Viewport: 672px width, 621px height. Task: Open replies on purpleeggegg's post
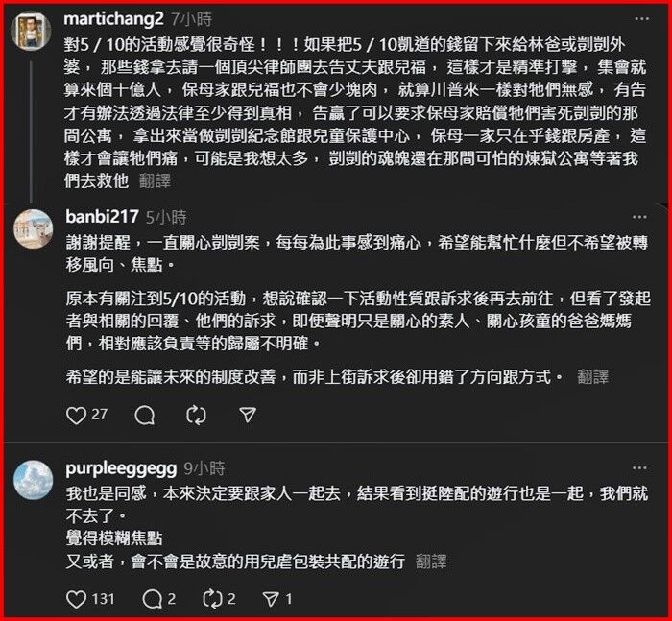152,599
